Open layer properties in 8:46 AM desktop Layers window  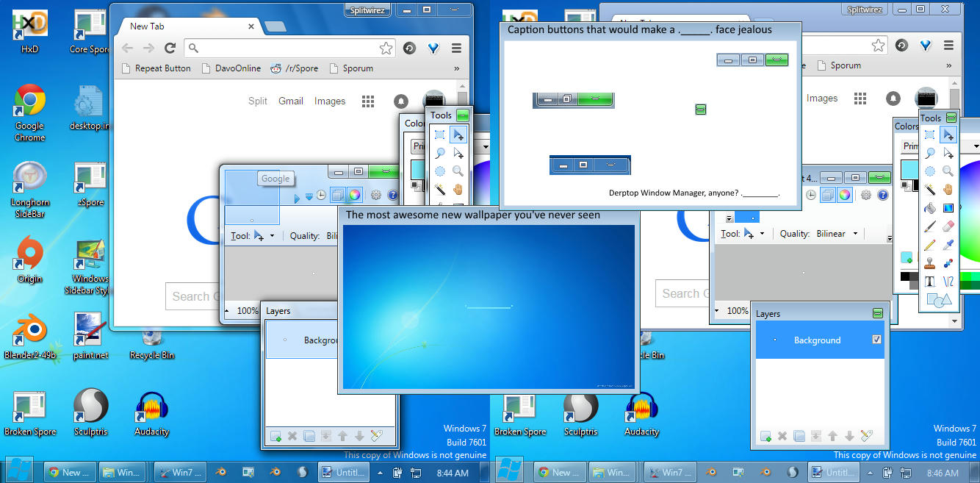[x=866, y=436]
